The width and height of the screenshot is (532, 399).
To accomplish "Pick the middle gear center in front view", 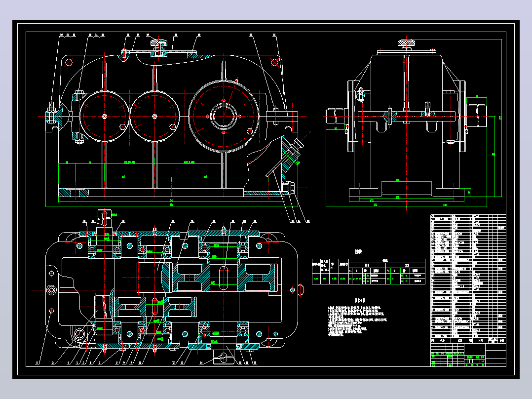I will 155,116.
